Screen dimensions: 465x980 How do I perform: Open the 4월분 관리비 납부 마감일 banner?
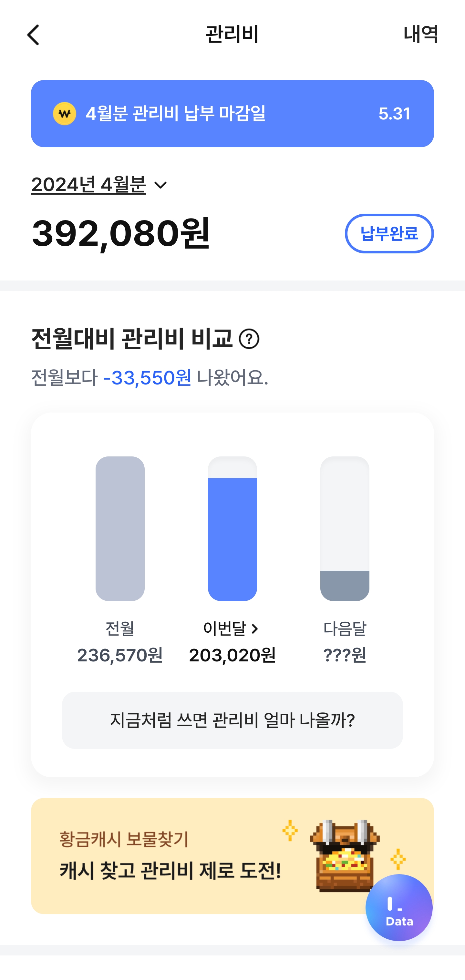click(x=232, y=114)
